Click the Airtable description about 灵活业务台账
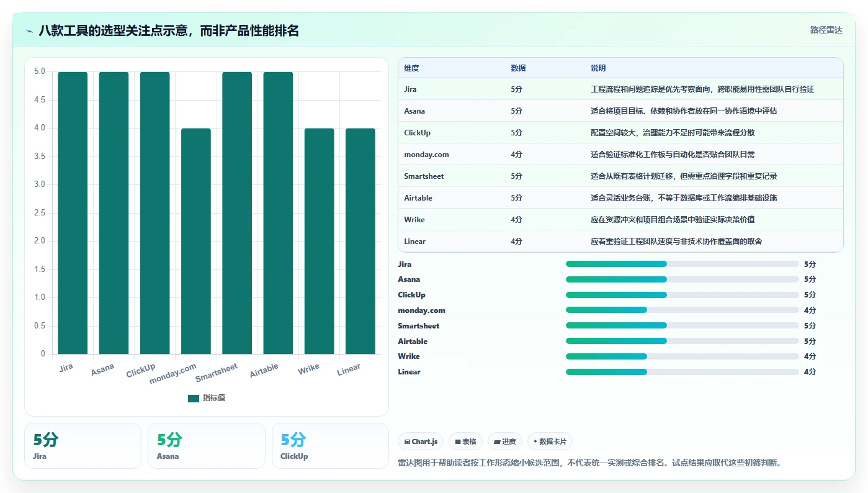 coord(684,198)
